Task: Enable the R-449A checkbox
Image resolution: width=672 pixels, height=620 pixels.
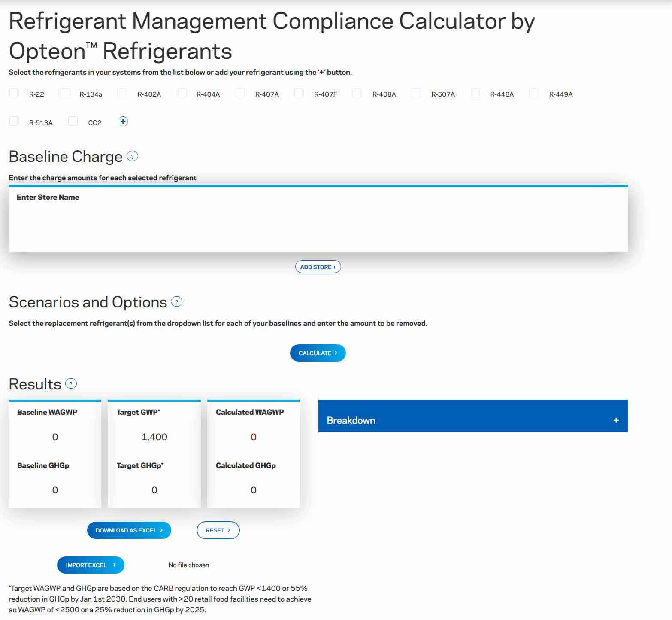Action: pos(534,93)
